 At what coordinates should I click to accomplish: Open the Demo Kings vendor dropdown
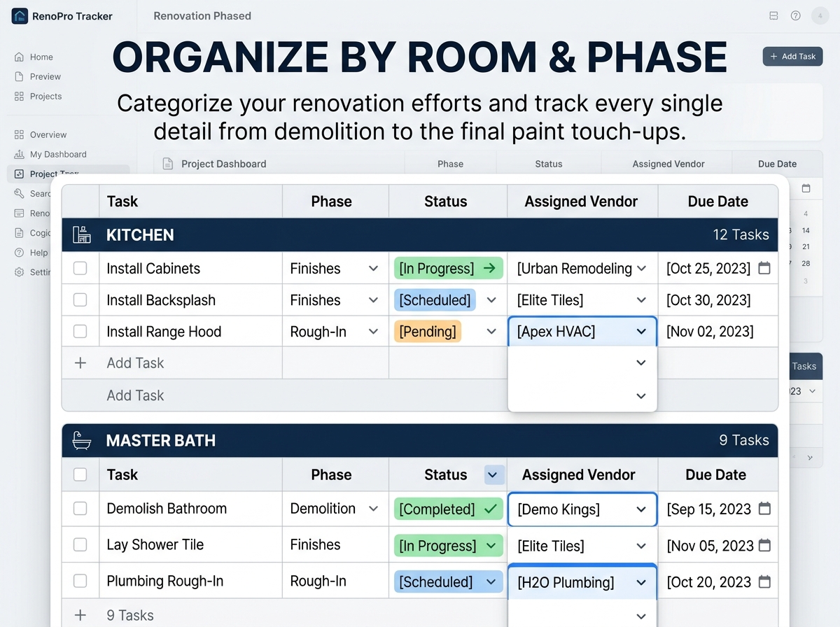641,509
